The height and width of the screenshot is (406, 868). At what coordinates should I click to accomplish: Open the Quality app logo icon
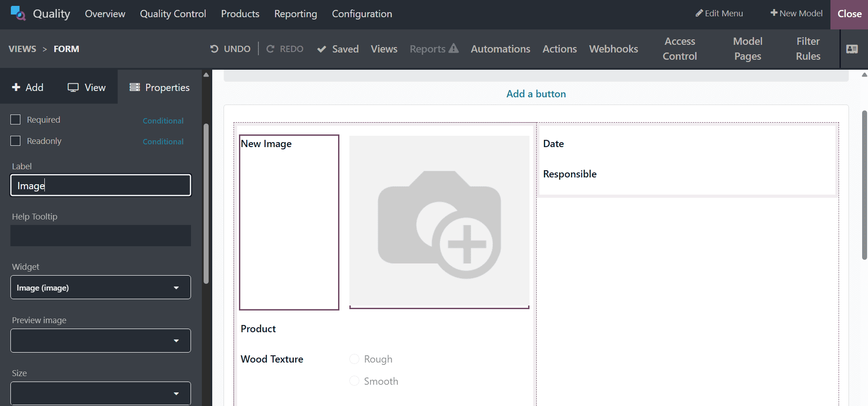tap(18, 14)
